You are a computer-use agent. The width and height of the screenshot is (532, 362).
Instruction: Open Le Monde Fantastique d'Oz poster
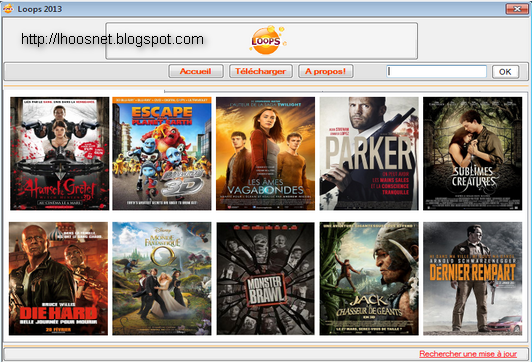(x=162, y=279)
